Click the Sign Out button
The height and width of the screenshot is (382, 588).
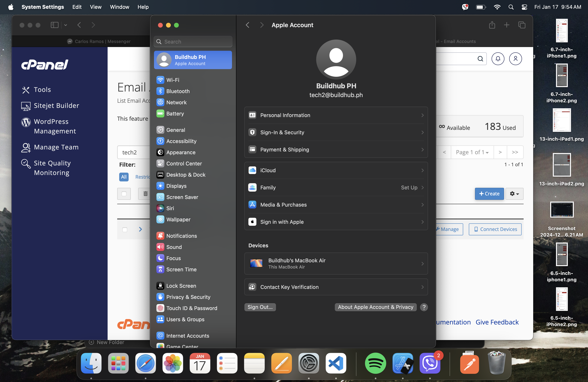[260, 307]
